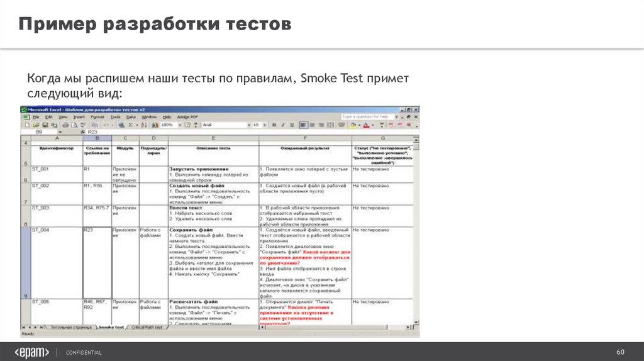Open the Tools menu
The height and width of the screenshot is (361, 644).
116,117
